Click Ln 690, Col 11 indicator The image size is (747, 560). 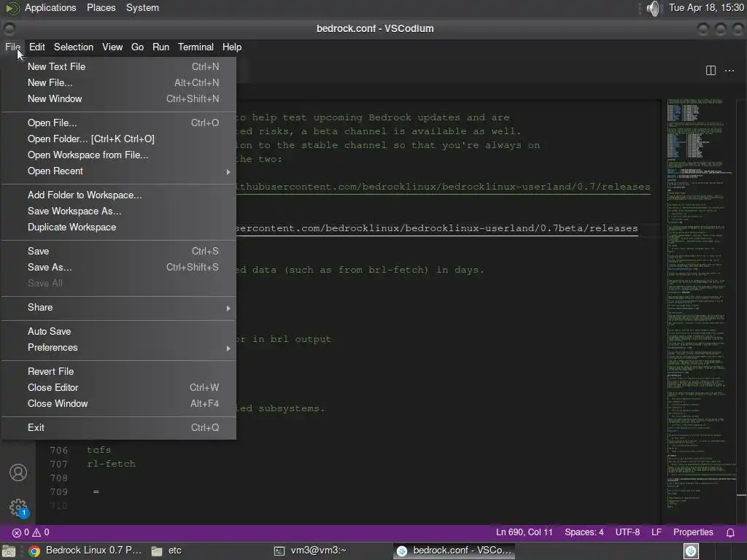click(x=524, y=532)
